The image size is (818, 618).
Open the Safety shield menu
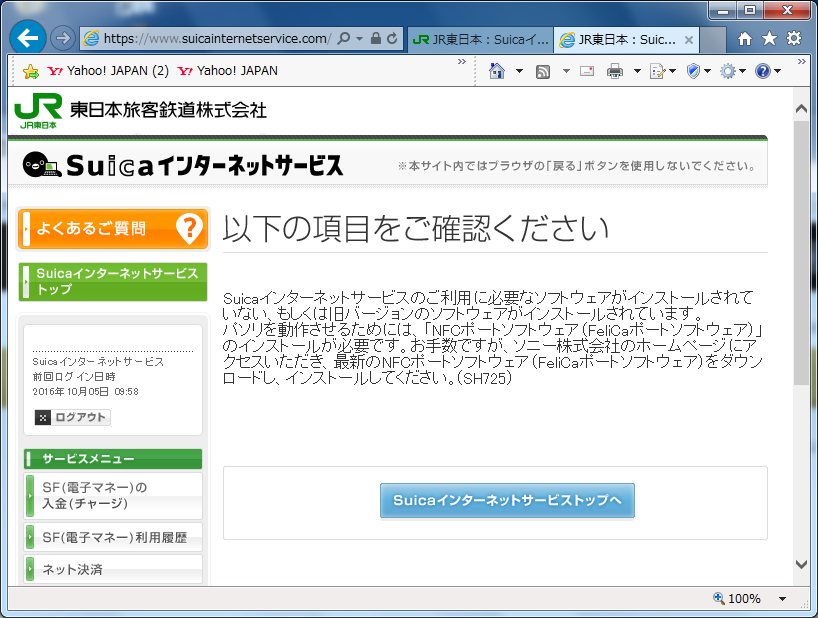tap(699, 71)
